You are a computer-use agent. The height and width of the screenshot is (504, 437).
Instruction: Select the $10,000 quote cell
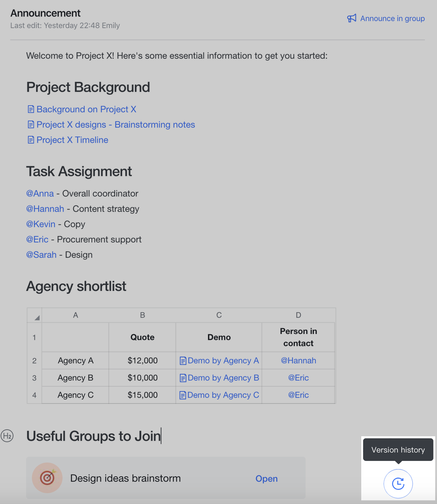(x=142, y=378)
